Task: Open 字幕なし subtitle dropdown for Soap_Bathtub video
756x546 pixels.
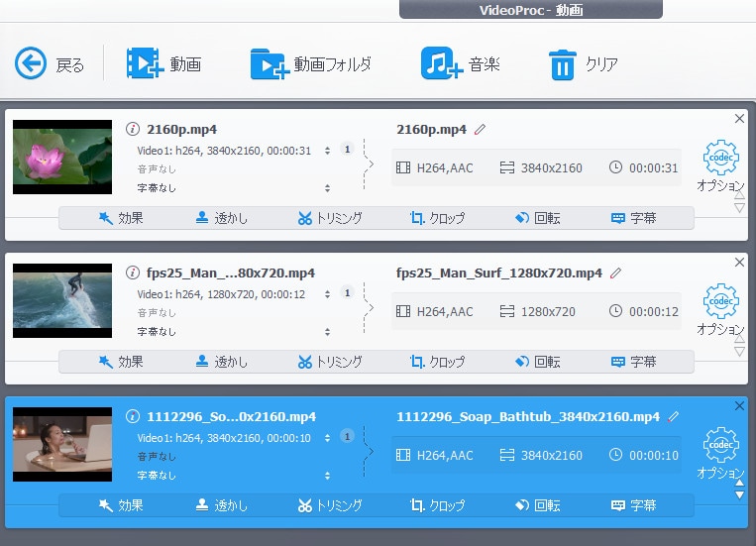Action: pos(328,475)
